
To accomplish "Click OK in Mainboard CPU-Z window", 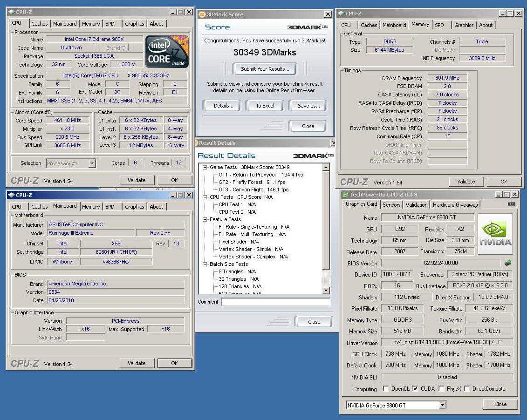I will click(174, 363).
